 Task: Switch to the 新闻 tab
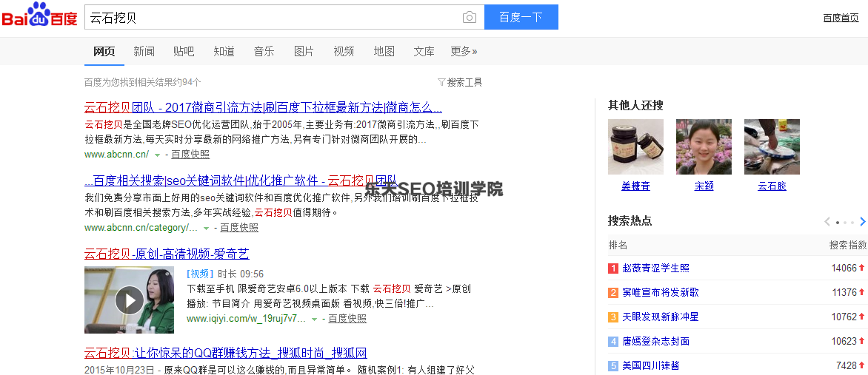point(144,52)
